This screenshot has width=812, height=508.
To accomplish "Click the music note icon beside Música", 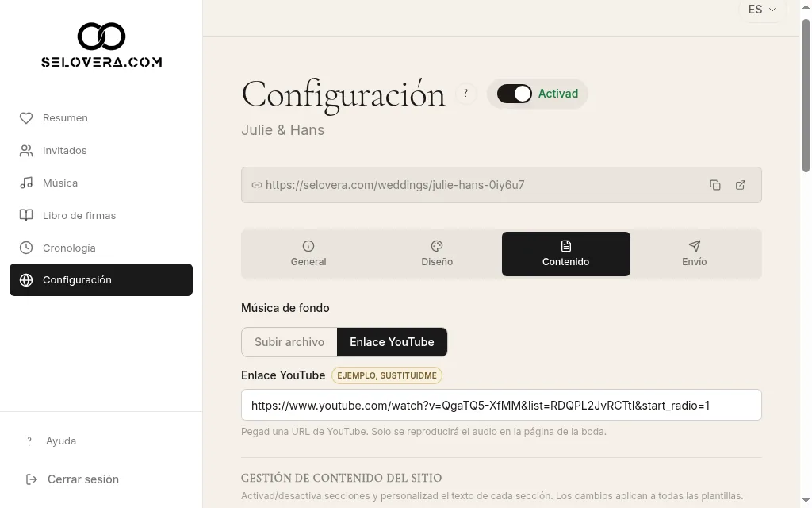I will pos(26,183).
